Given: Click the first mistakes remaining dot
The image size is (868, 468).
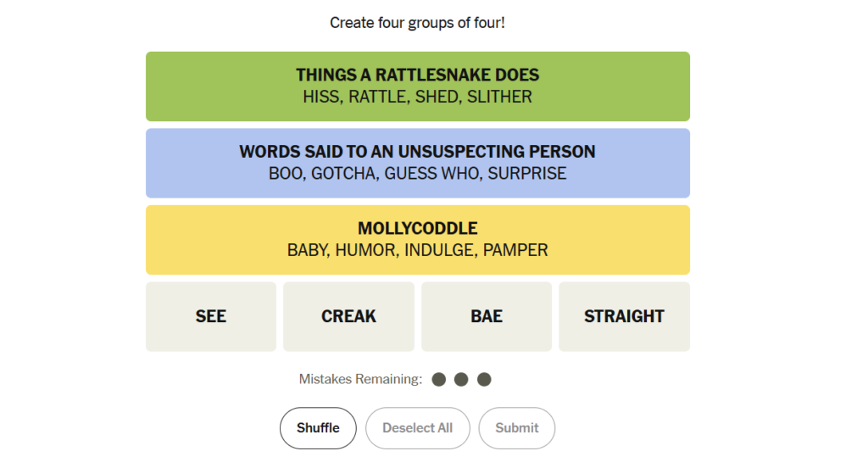Looking at the screenshot, I should click(x=439, y=379).
